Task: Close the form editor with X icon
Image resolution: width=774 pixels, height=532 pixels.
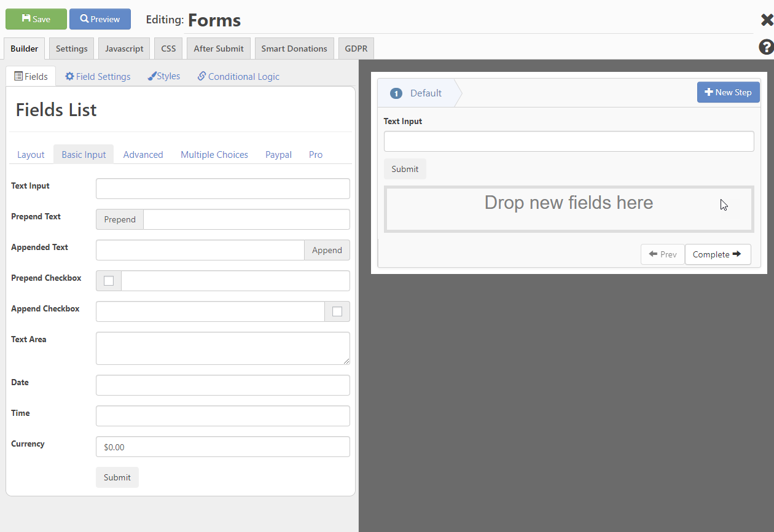Action: (x=767, y=20)
